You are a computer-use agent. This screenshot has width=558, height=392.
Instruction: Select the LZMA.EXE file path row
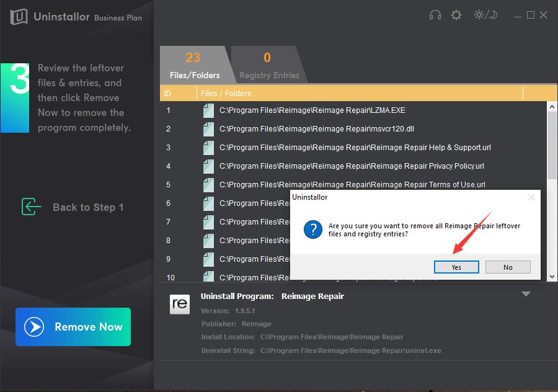coord(353,110)
